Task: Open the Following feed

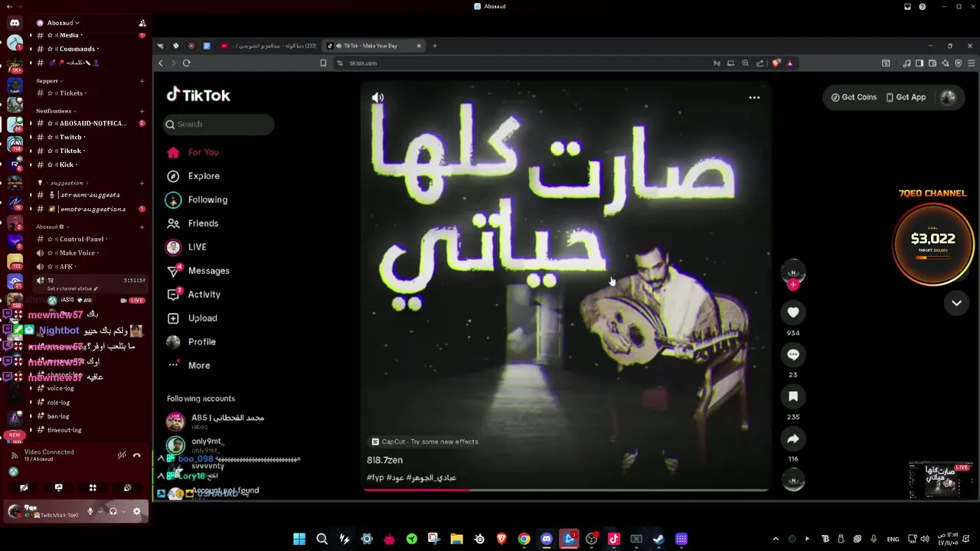Action: tap(197, 200)
